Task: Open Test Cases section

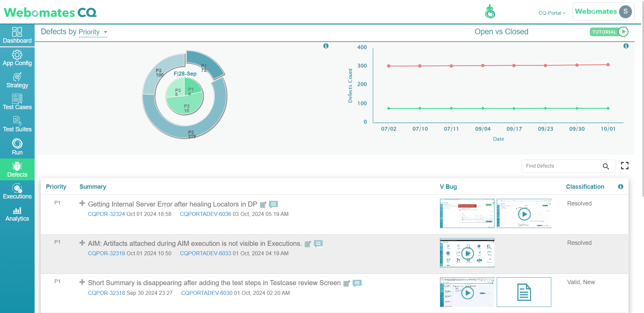Action: pyautogui.click(x=17, y=102)
